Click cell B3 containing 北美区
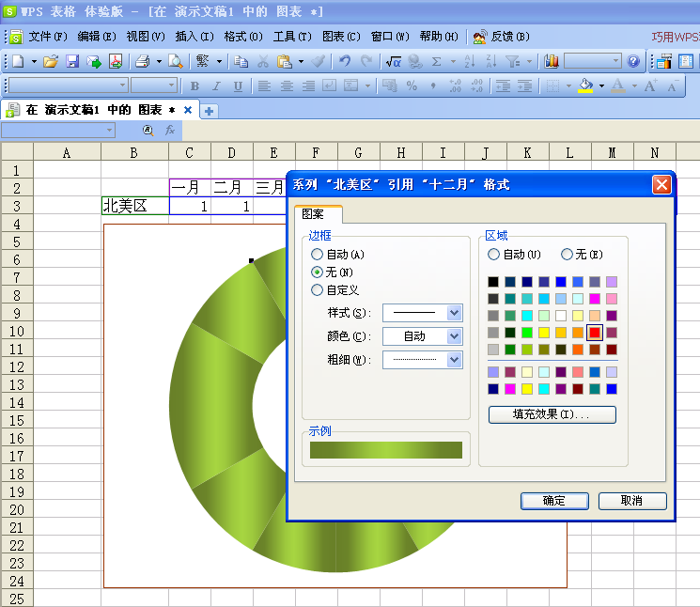 coord(134,206)
